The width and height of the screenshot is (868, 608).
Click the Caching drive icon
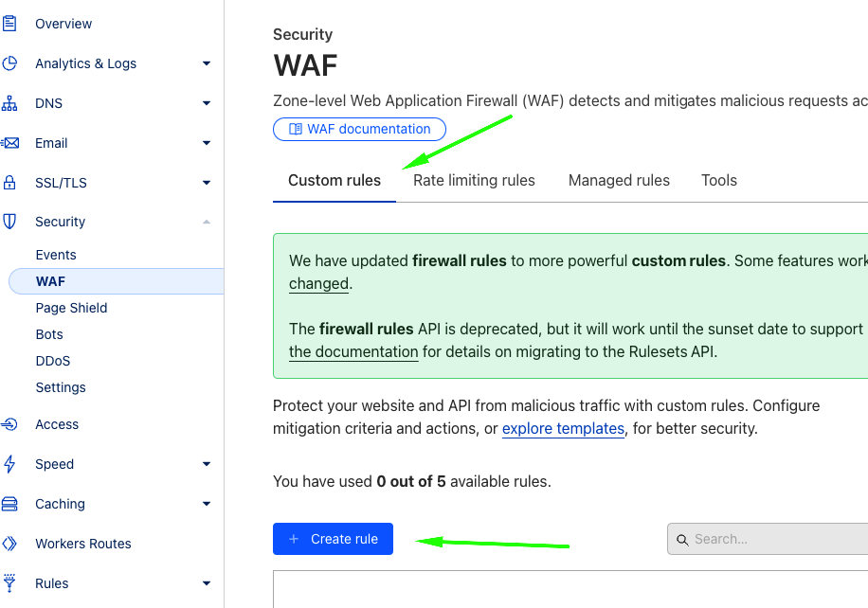(9, 504)
